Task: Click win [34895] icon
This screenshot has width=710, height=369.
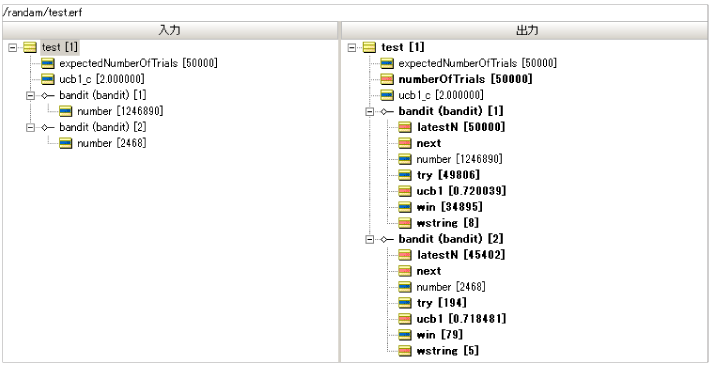Action: (x=405, y=207)
